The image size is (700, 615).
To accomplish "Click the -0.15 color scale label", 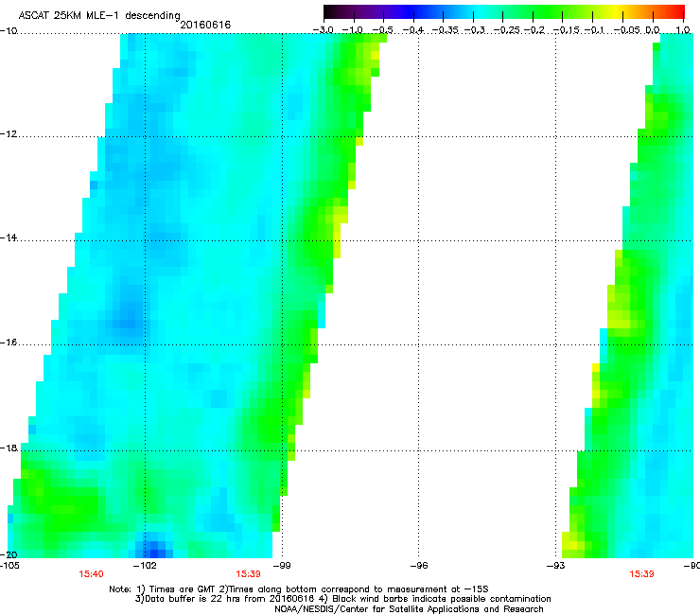I will pyautogui.click(x=566, y=30).
